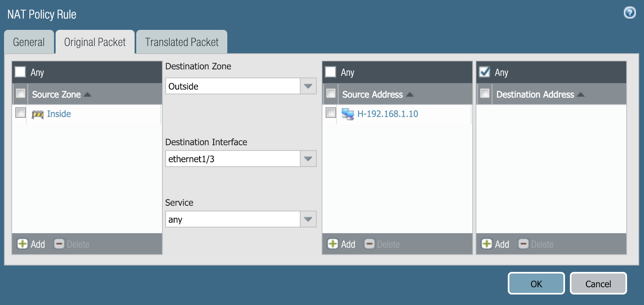Viewport: 644px width, 305px height.
Task: Click the green Add icon under Destination Address
Action: (x=487, y=244)
